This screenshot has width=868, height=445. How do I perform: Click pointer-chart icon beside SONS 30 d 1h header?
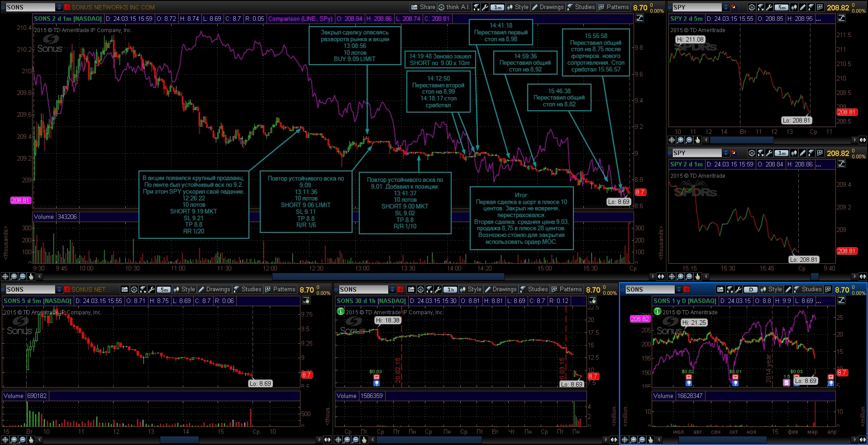click(592, 301)
